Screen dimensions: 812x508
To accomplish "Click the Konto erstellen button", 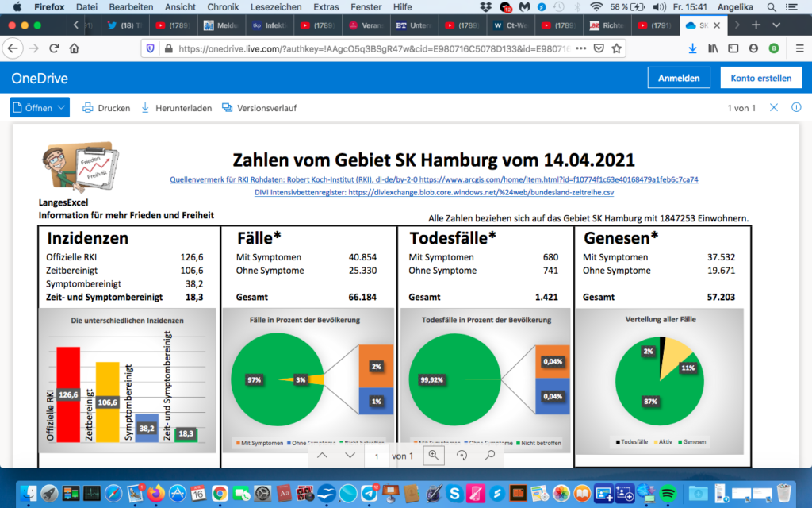I will pos(761,78).
